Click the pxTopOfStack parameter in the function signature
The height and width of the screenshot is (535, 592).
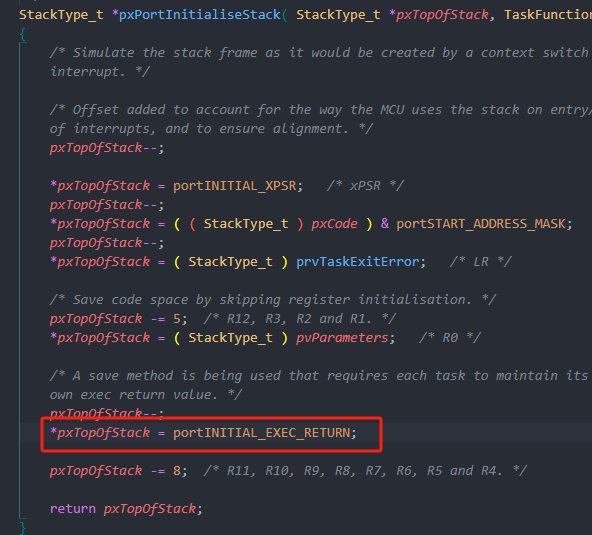tap(442, 15)
